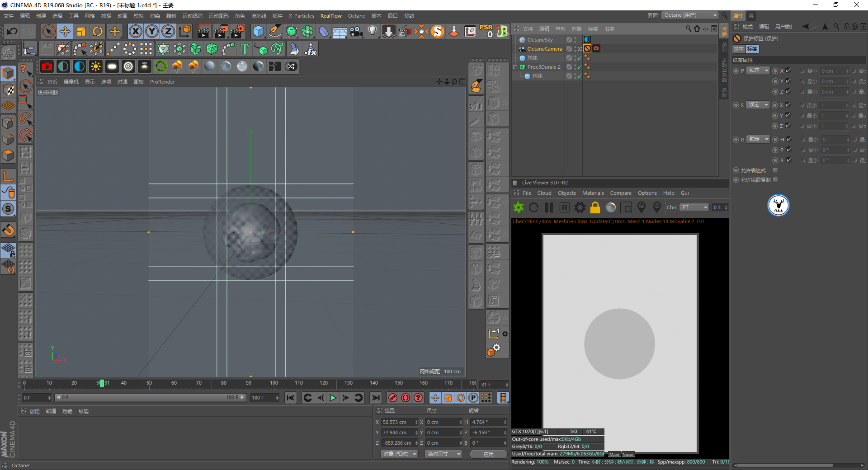This screenshot has width=868, height=470.
Task: Add Octane Daylight sun icon
Action: [x=96, y=66]
